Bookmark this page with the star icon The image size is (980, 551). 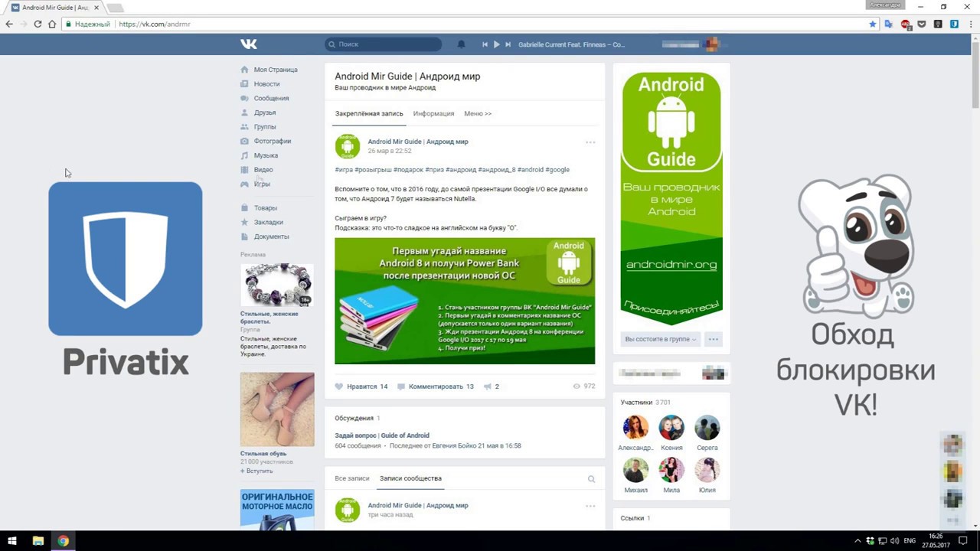(873, 24)
